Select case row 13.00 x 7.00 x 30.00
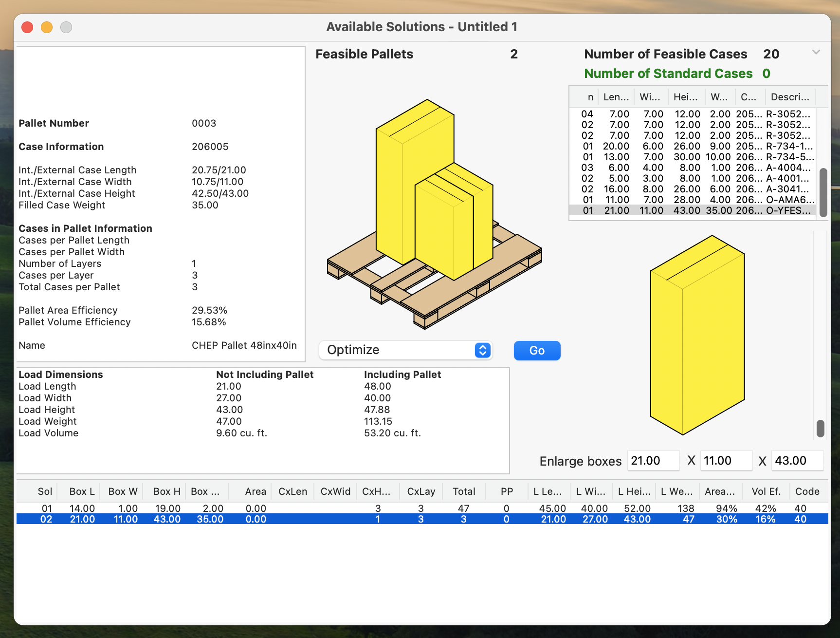Image resolution: width=840 pixels, height=638 pixels. tap(693, 157)
